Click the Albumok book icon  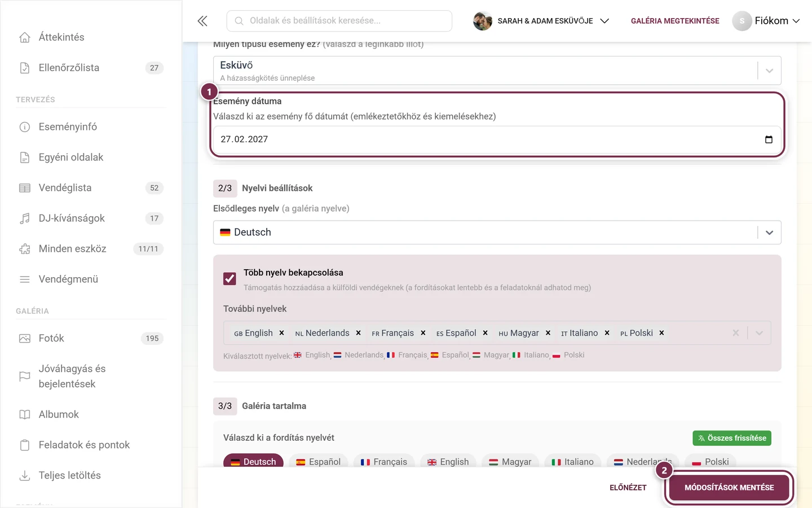click(25, 415)
